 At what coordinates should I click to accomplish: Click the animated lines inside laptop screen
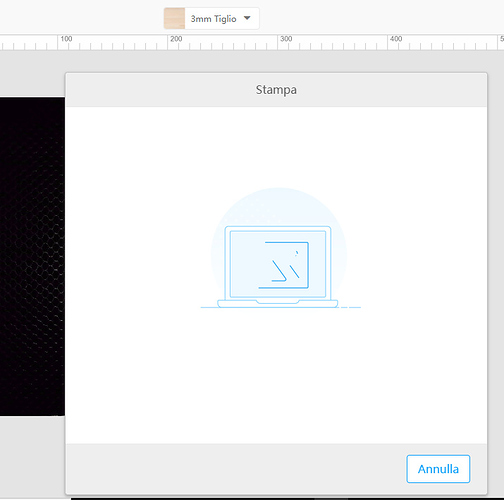point(284,265)
